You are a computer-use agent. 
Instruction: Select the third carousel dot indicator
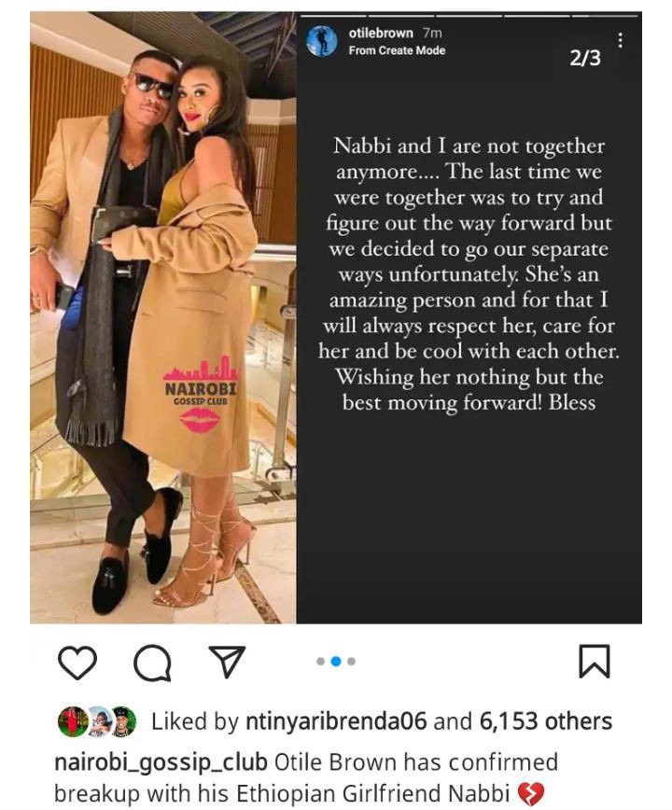(x=351, y=662)
